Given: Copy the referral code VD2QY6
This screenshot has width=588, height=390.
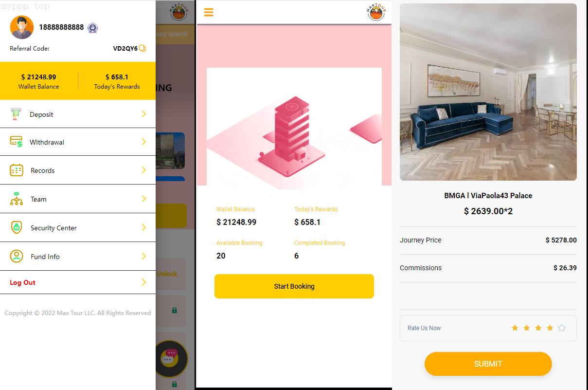Looking at the screenshot, I should pos(143,48).
